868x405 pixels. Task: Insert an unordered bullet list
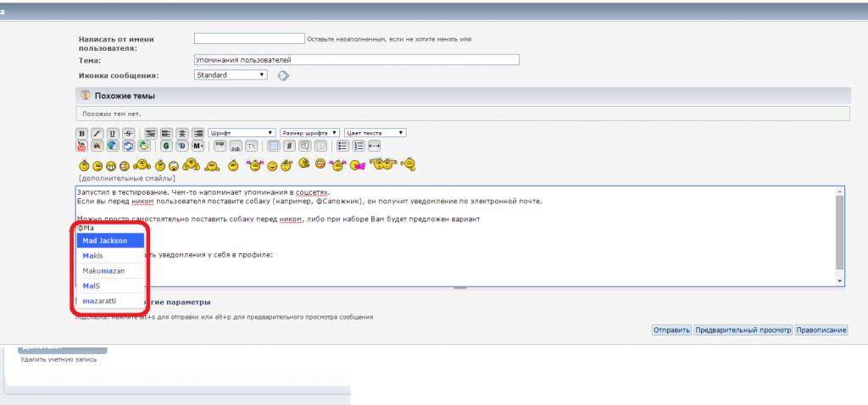(342, 146)
